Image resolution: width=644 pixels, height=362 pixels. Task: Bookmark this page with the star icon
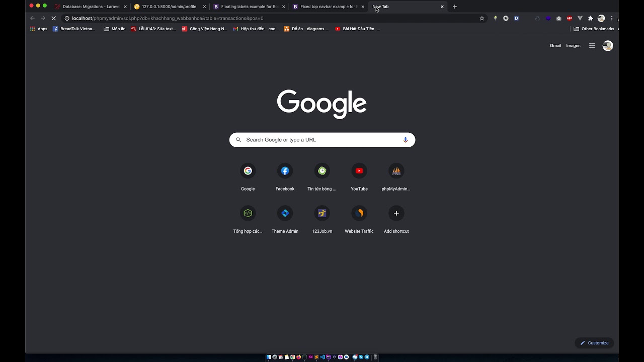(482, 18)
